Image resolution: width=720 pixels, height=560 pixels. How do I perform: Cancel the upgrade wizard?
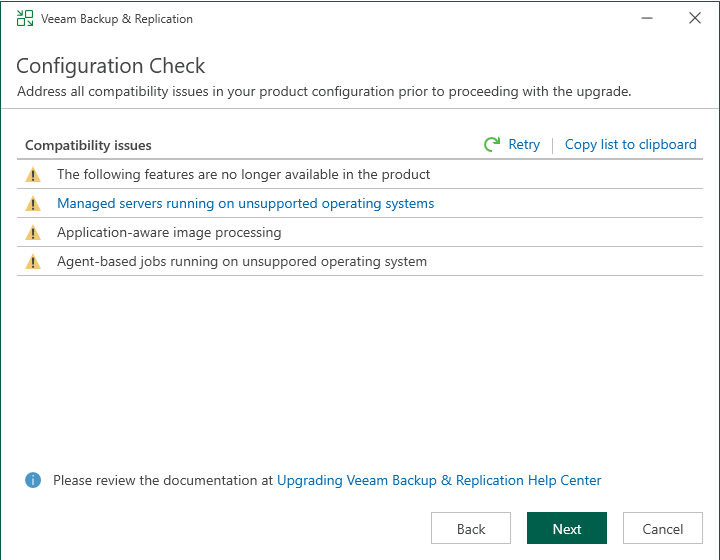click(662, 529)
